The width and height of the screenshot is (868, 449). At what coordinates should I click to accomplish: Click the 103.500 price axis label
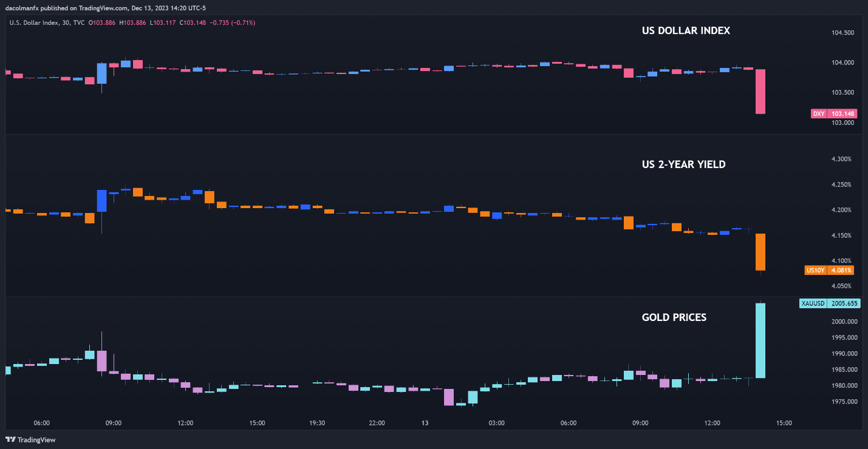pos(842,93)
